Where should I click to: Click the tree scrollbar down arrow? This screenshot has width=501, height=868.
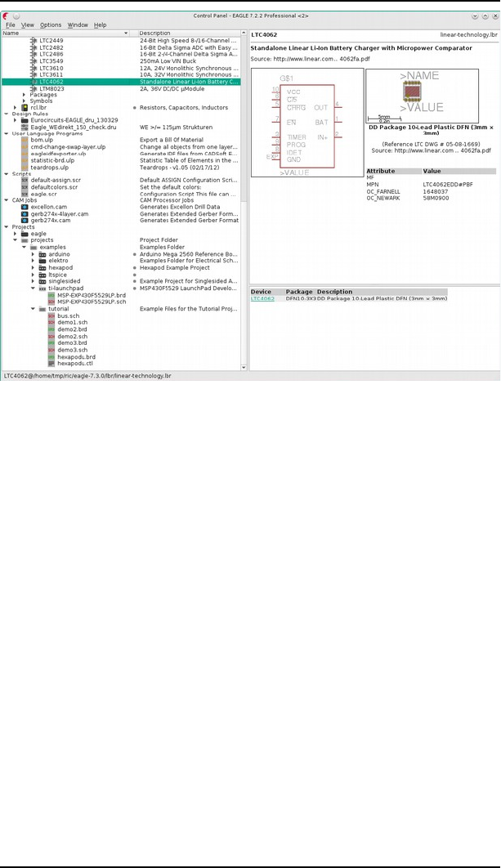(x=244, y=368)
